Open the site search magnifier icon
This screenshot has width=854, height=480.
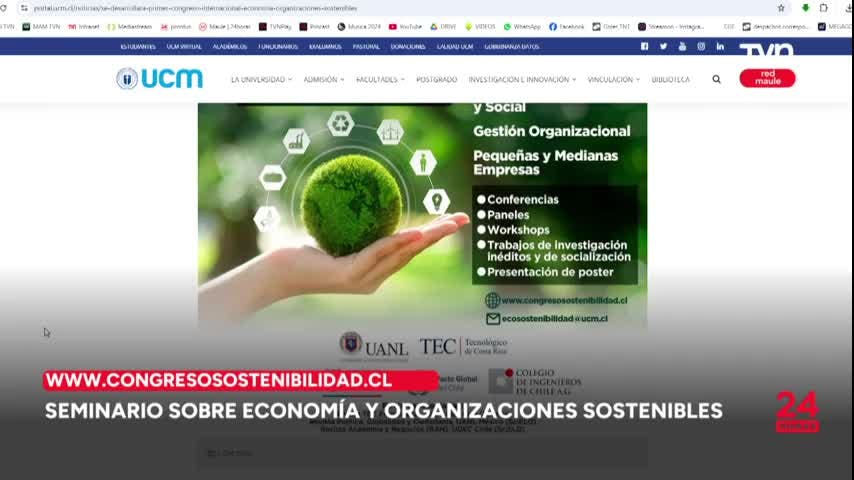click(x=716, y=80)
